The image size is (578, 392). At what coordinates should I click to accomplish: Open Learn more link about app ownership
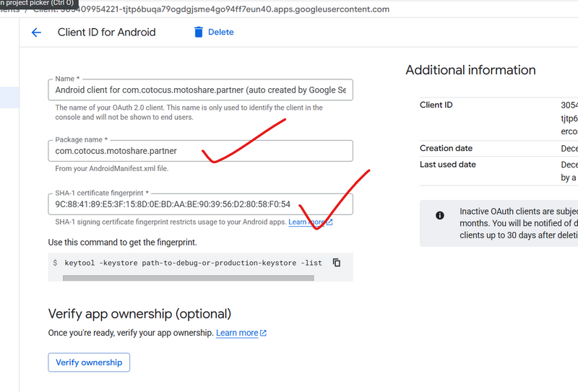tap(236, 333)
